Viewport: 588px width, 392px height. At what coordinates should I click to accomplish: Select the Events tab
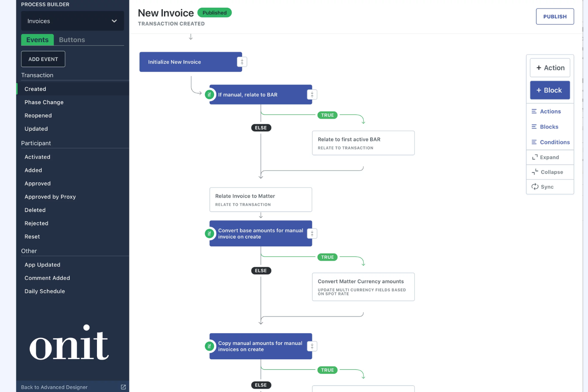(x=37, y=39)
